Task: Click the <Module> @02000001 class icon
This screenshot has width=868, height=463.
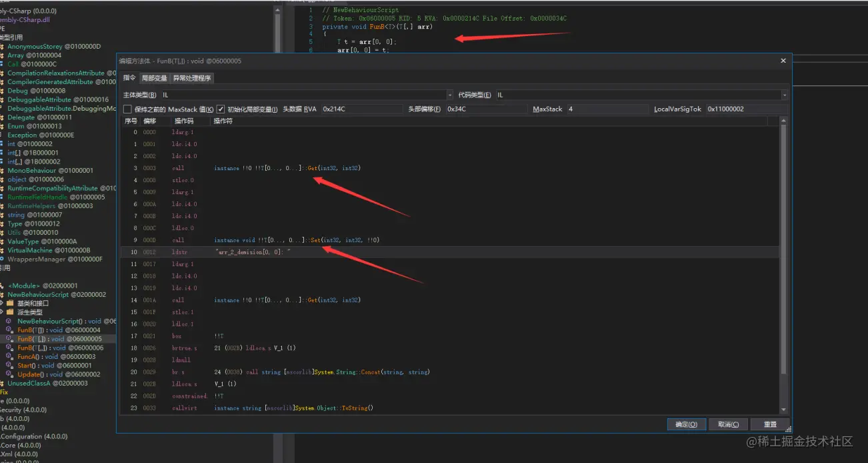Action: (x=2, y=286)
